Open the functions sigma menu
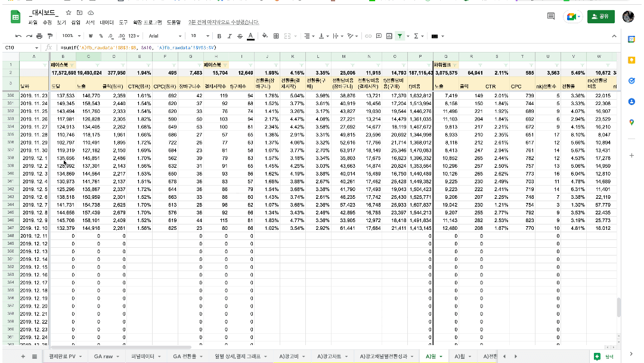The image size is (644, 363). pos(416,36)
